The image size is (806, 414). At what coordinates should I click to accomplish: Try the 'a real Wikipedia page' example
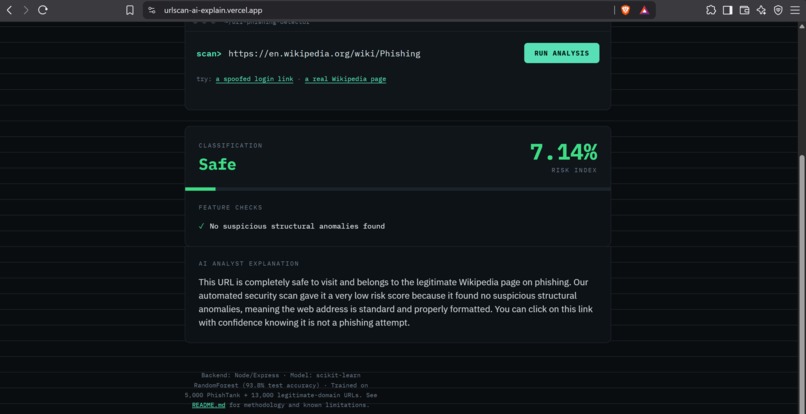345,79
